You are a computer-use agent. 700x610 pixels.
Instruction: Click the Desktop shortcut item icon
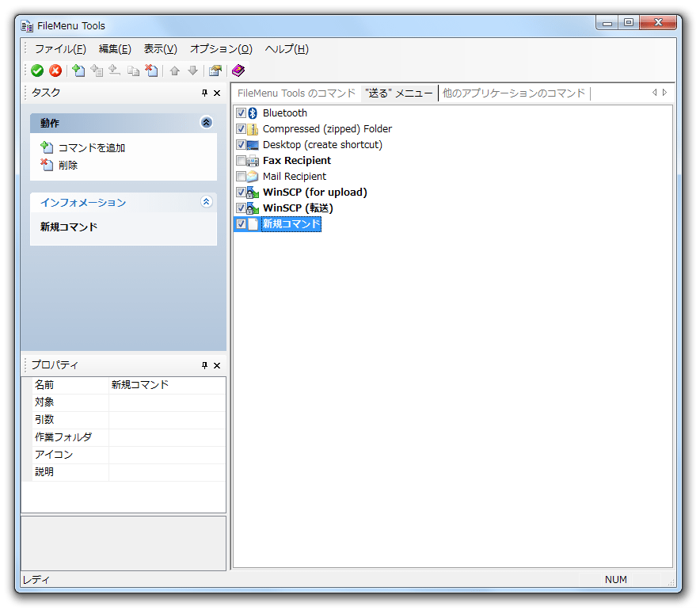pyautogui.click(x=253, y=145)
